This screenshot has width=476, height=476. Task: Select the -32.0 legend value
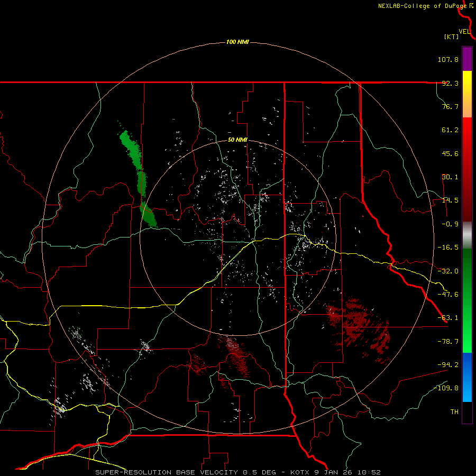[448, 271]
